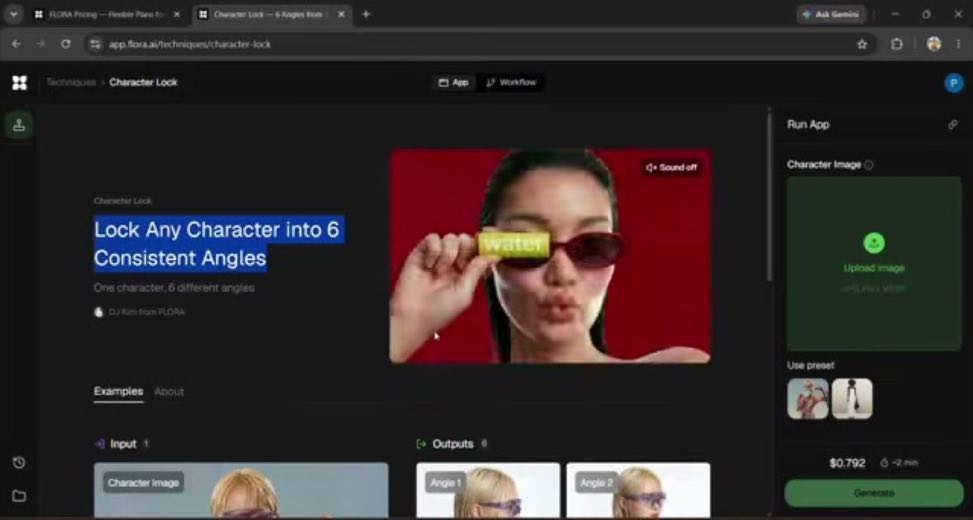This screenshot has width=973, height=520.
Task: Select the About tab
Action: click(x=169, y=392)
